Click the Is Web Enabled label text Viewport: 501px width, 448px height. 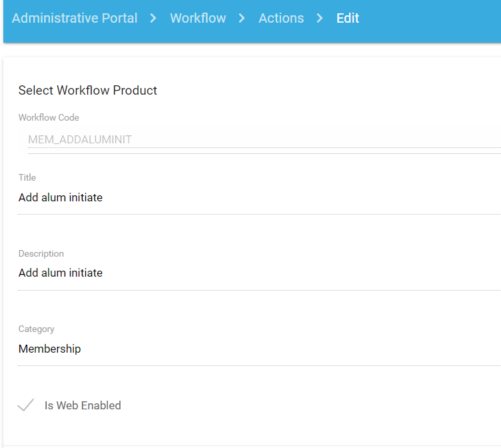[x=83, y=405]
